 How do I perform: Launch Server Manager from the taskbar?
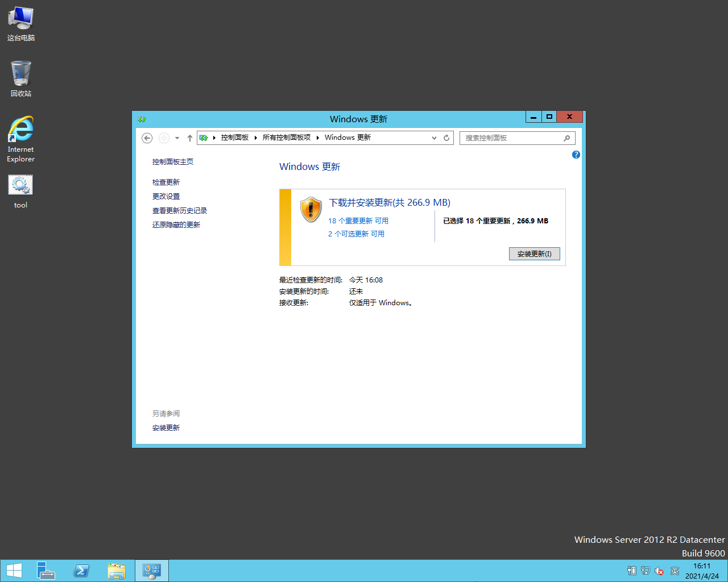45,571
